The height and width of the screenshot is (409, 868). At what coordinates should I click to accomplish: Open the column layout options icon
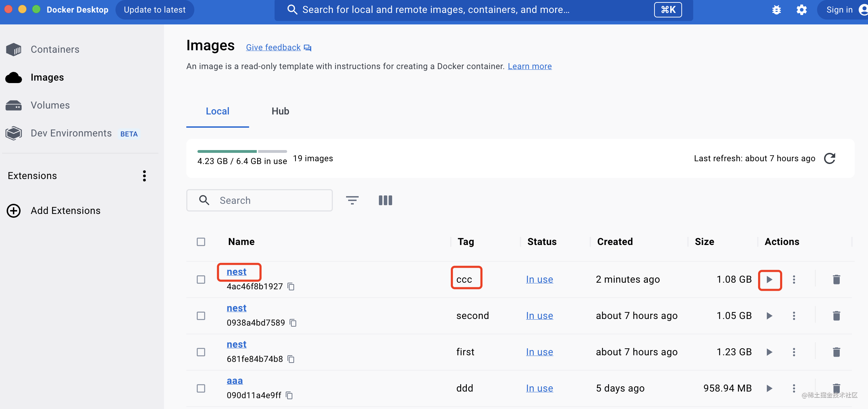click(x=385, y=200)
